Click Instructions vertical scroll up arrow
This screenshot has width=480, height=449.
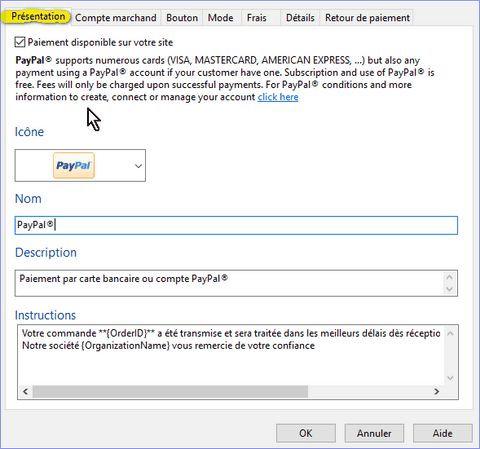[x=450, y=333]
